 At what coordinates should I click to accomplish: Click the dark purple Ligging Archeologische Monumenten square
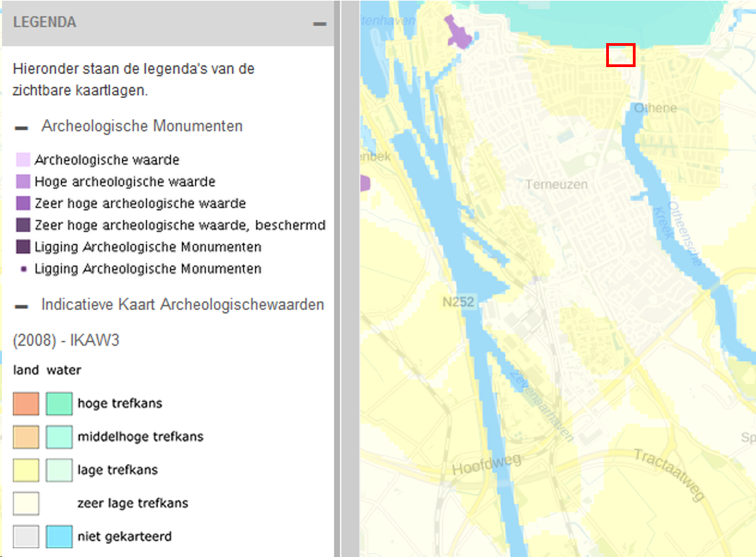pyautogui.click(x=23, y=246)
